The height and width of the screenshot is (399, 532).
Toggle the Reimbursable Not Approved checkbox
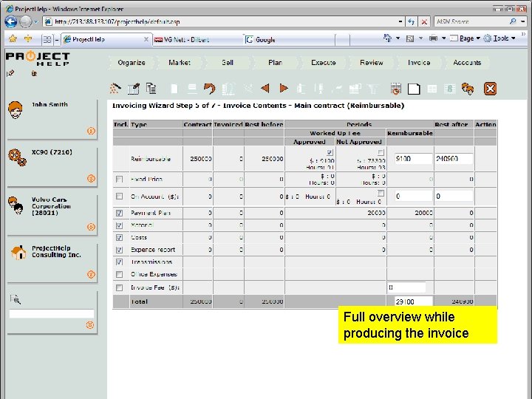381,152
